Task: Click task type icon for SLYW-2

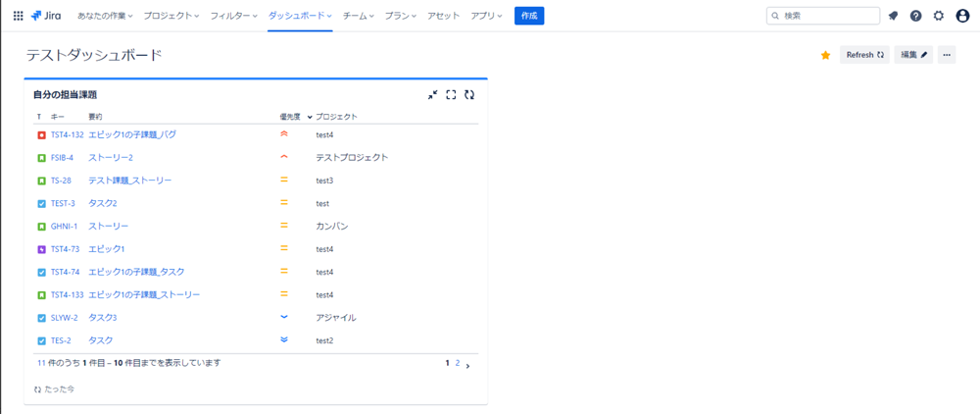Action: tap(41, 318)
